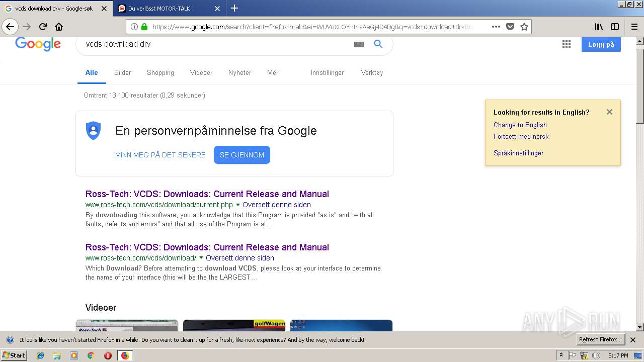Translate second result via Oversett denne siden
The image size is (644, 362).
[x=240, y=258]
